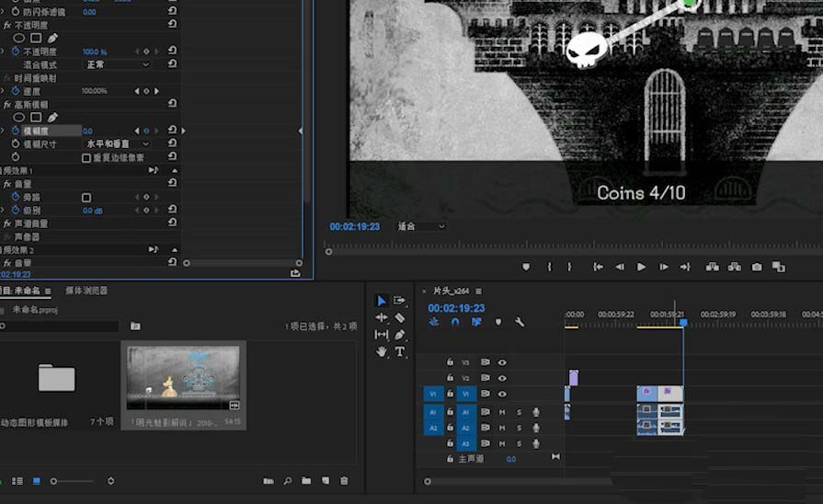Toggle V1 track visibility eye
Image resolution: width=823 pixels, height=504 pixels.
(x=502, y=394)
